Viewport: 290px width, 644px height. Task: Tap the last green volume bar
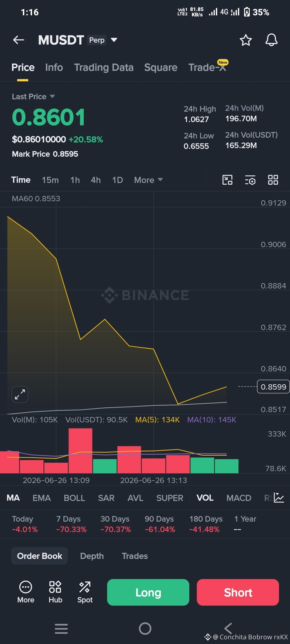(227, 466)
